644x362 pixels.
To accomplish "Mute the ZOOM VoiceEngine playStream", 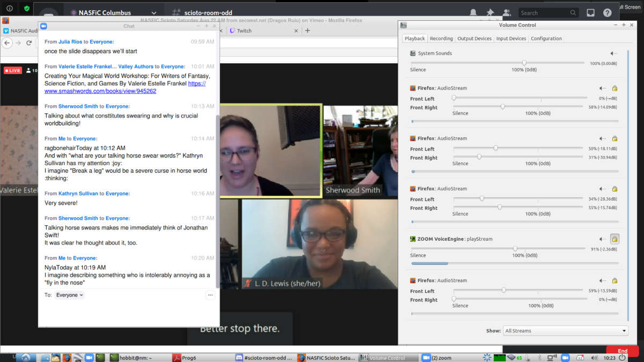I will pyautogui.click(x=602, y=239).
